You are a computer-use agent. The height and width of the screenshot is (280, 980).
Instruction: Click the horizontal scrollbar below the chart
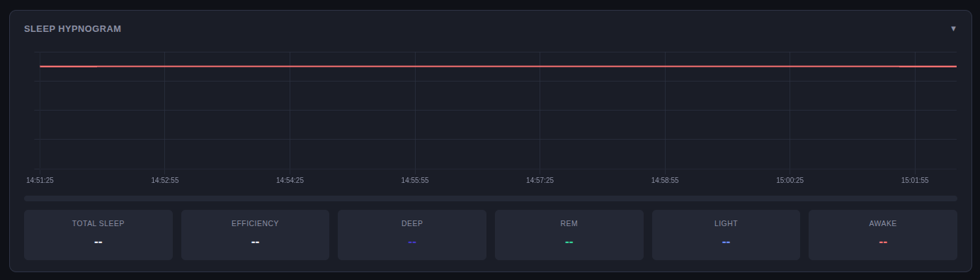click(x=491, y=198)
